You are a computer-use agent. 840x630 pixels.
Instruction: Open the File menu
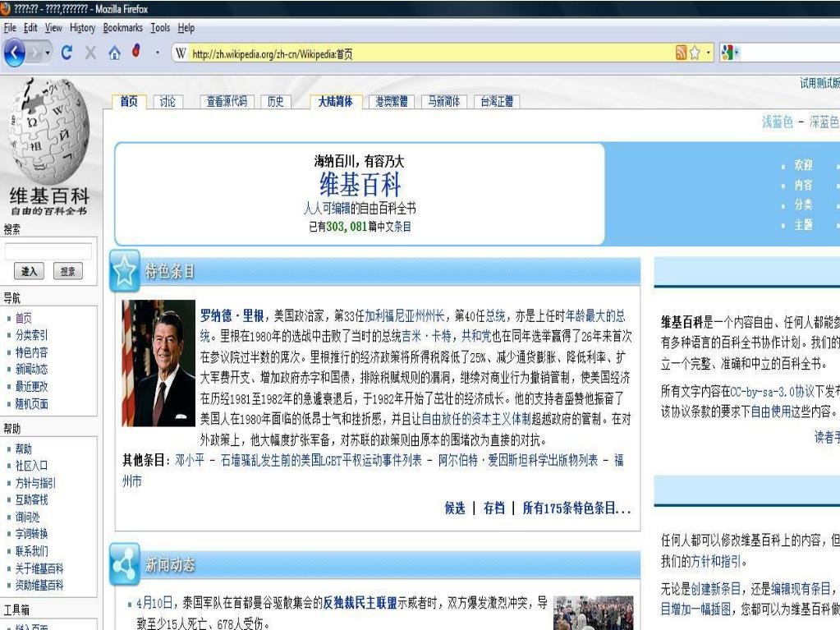tap(10, 27)
